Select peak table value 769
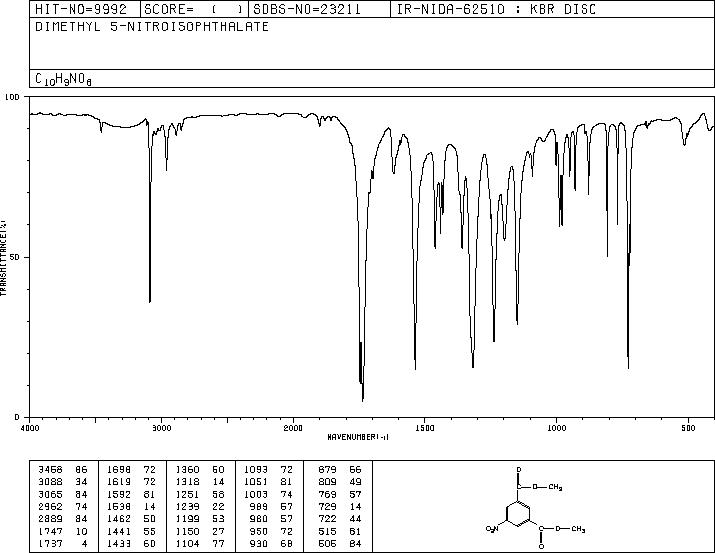This screenshot has height=553, width=715. coord(327,494)
